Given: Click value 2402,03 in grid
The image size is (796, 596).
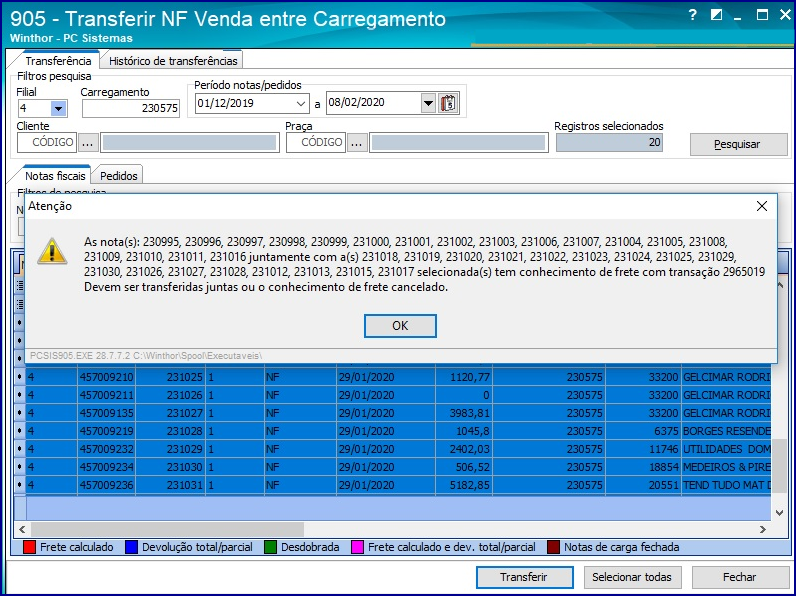Looking at the screenshot, I should click(464, 449).
